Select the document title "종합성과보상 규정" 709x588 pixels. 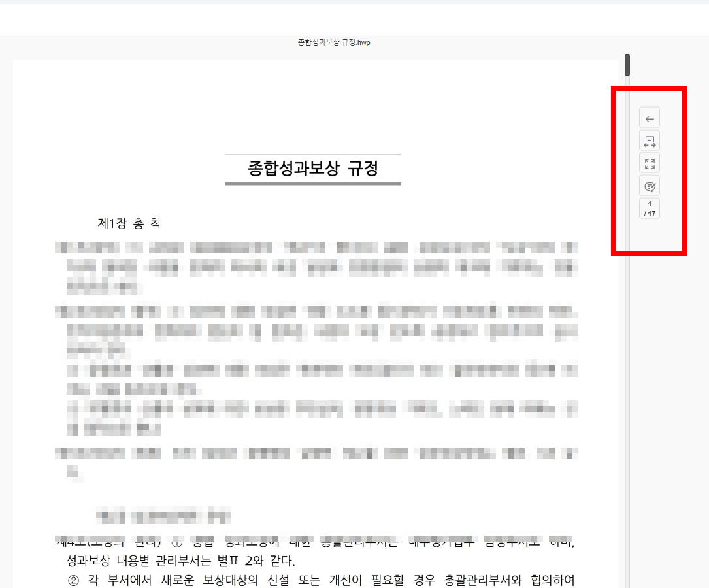pos(312,168)
